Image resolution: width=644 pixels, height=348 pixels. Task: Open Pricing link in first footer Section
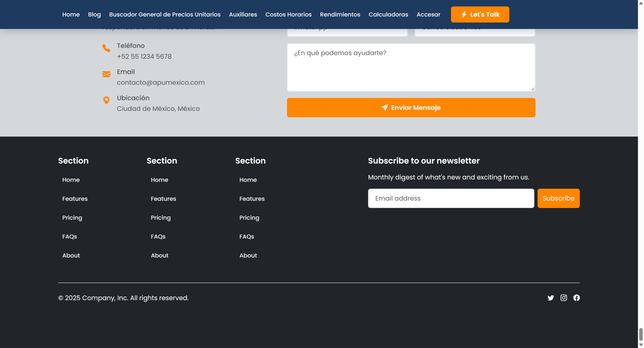pyautogui.click(x=72, y=218)
